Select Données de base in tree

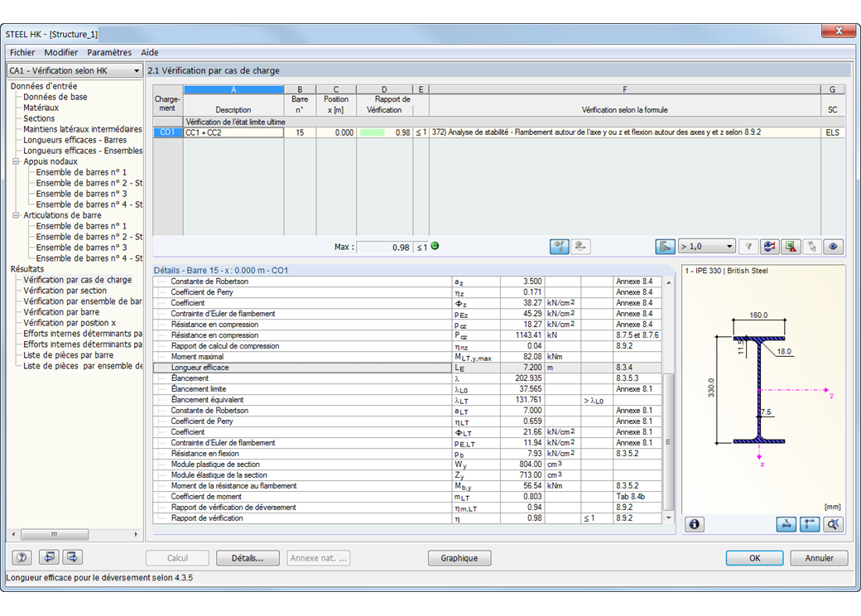[55, 97]
